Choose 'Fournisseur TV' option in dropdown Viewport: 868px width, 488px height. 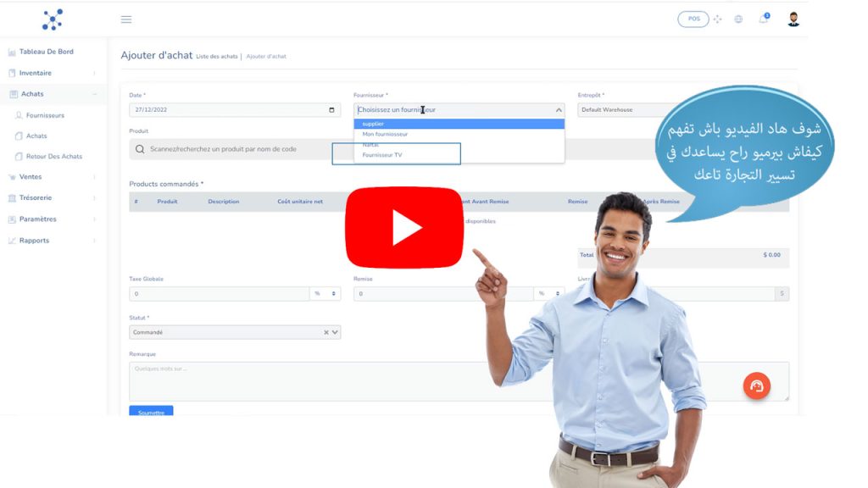382,155
